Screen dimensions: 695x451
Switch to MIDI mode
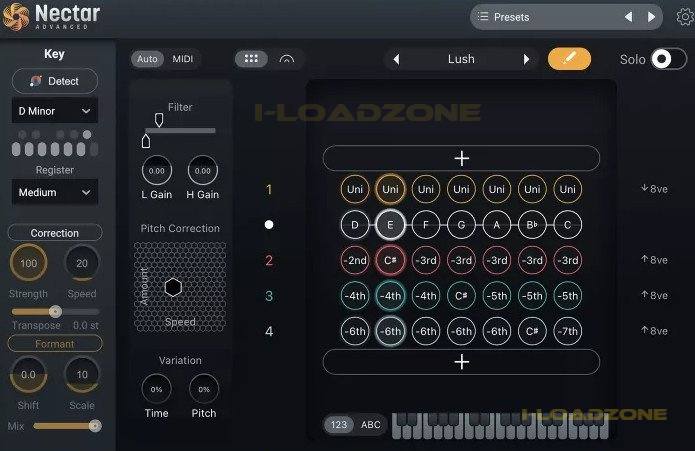[183, 59]
